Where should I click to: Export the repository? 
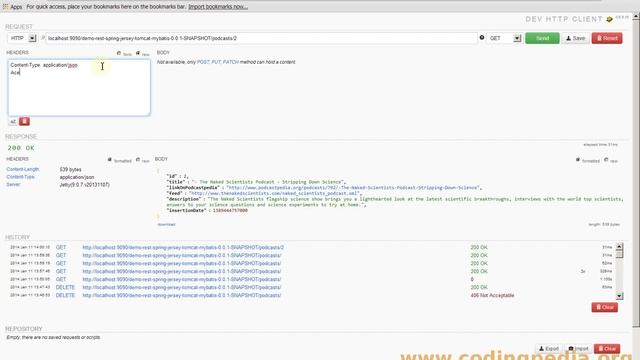pyautogui.click(x=549, y=349)
